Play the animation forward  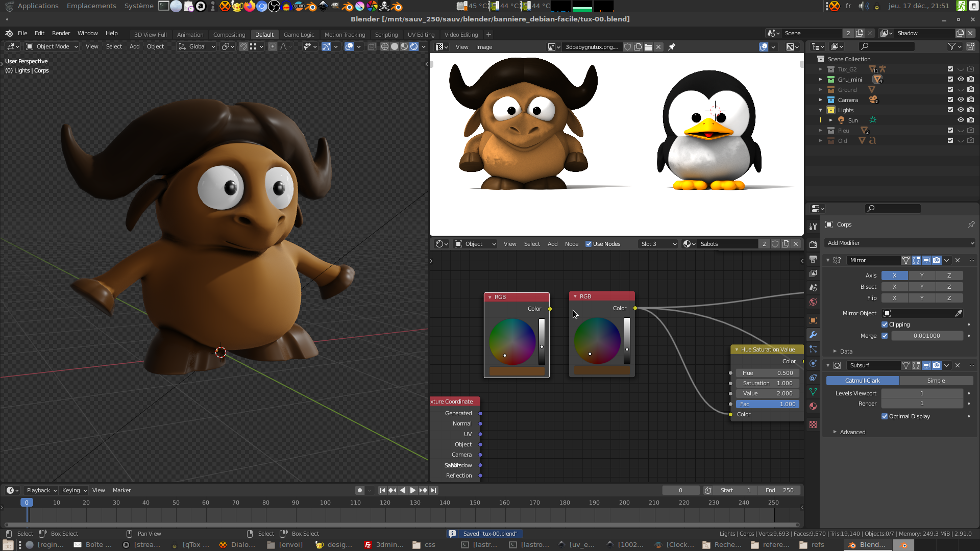point(412,490)
